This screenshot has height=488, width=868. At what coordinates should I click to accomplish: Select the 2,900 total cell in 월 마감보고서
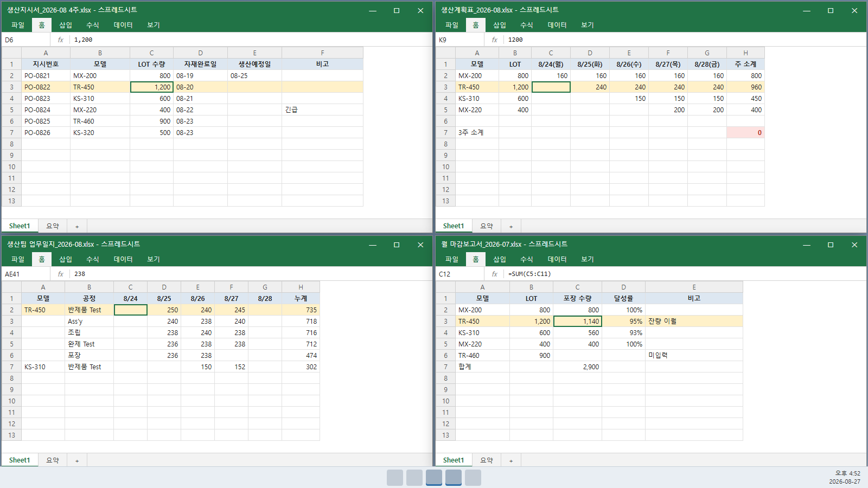tap(577, 367)
